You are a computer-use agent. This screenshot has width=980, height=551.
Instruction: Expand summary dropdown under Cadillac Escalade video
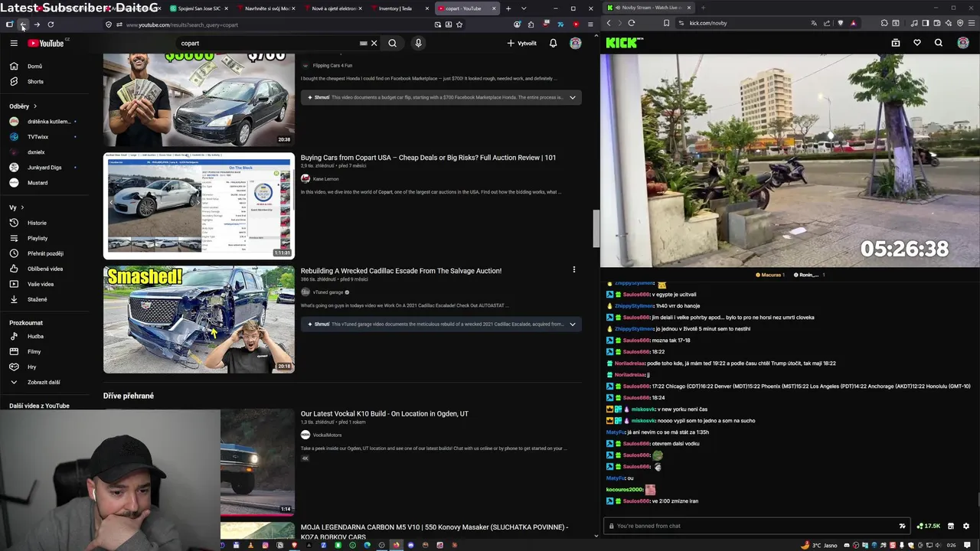572,324
